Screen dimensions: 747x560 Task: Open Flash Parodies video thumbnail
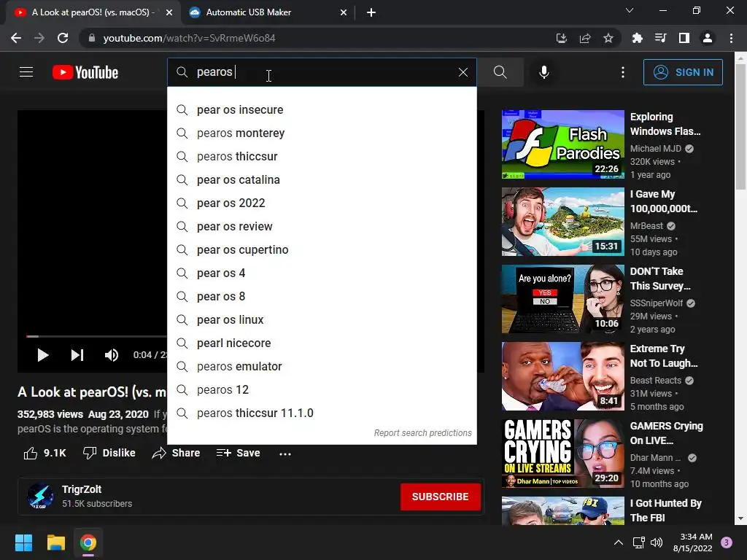point(562,144)
